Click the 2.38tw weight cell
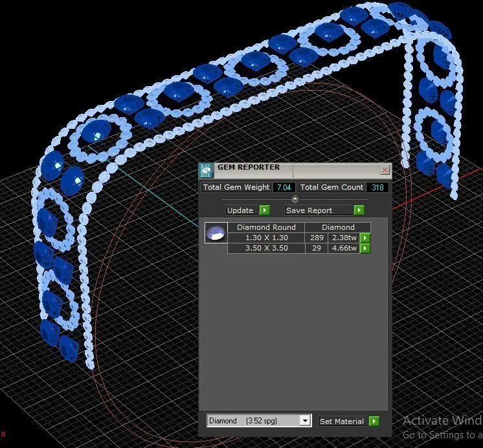The image size is (483, 448). pos(344,238)
